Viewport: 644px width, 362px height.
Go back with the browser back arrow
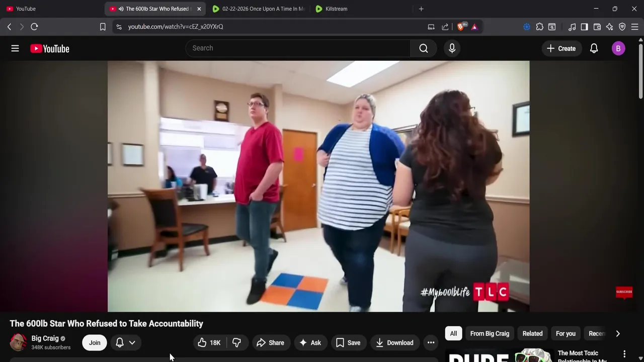[x=9, y=27]
